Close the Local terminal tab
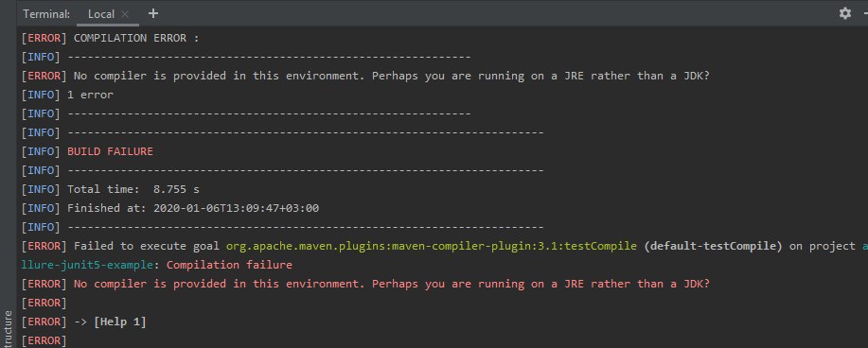 [125, 14]
